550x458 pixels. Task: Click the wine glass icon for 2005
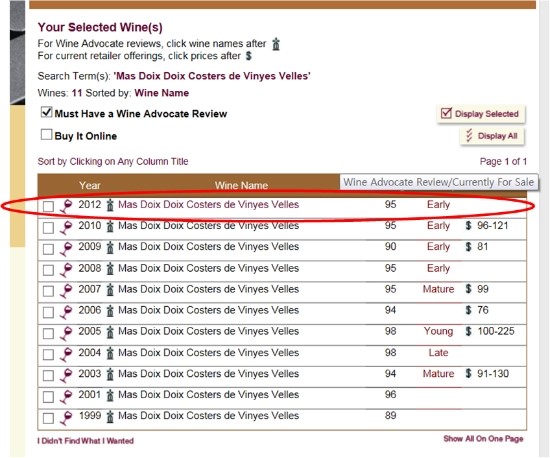tap(66, 332)
